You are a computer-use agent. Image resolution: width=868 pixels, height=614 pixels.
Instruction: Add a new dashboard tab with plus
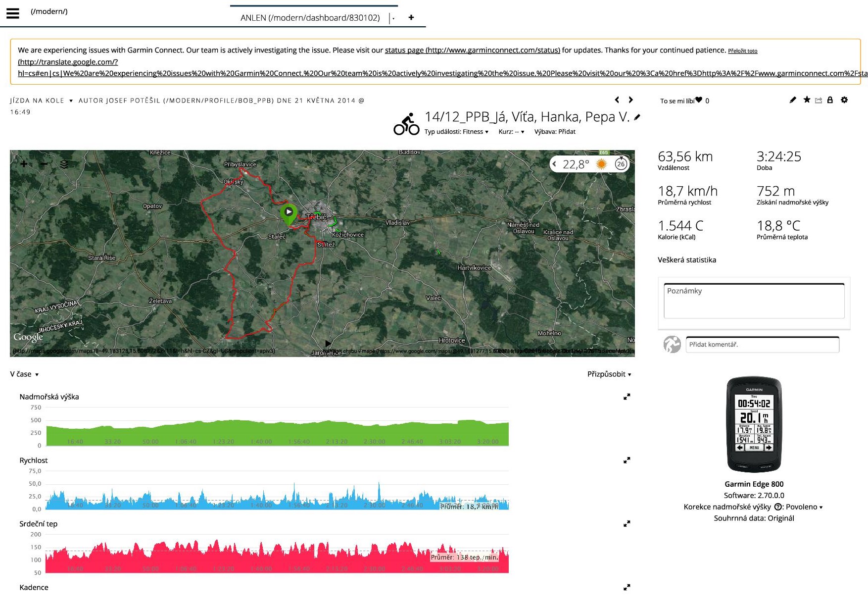point(411,17)
